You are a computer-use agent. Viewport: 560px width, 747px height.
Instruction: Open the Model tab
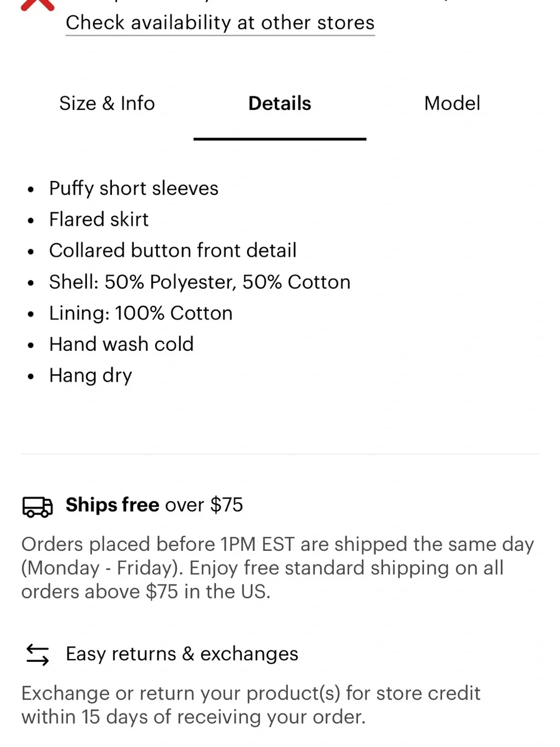pyautogui.click(x=452, y=104)
